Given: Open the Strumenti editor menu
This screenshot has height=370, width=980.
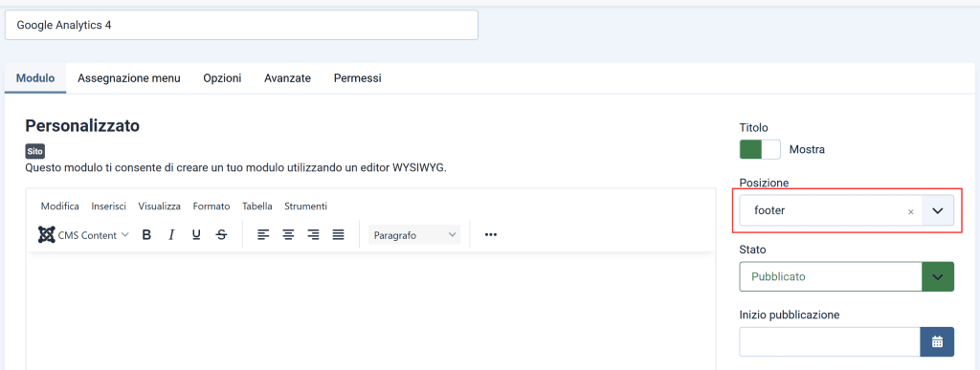Looking at the screenshot, I should coord(305,206).
